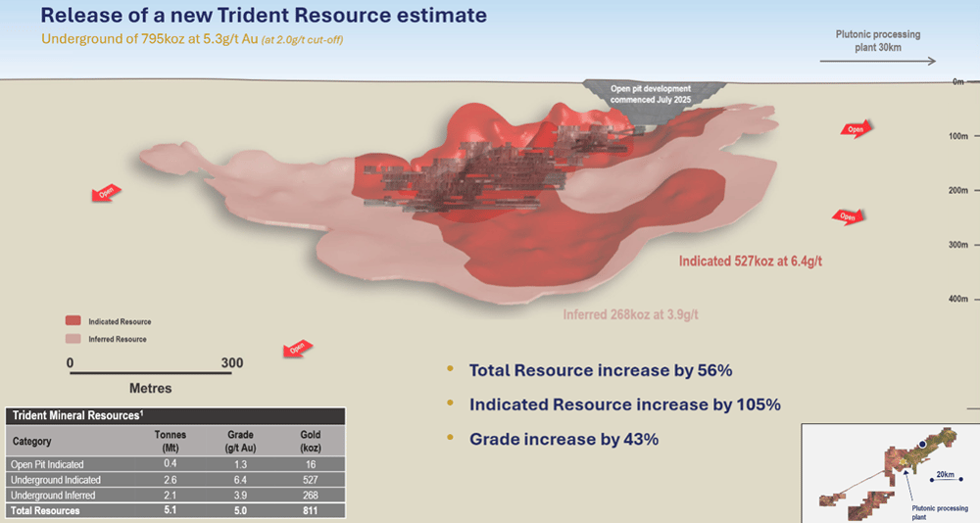This screenshot has height=523, width=980.
Task: Select subtitle 'Underground of 795koz at 5.3g/t Au'
Action: (149, 39)
